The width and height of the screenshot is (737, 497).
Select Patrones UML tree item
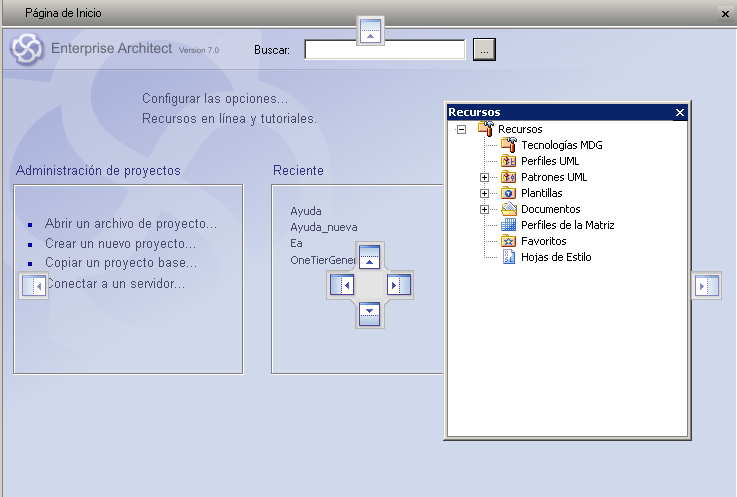click(554, 177)
